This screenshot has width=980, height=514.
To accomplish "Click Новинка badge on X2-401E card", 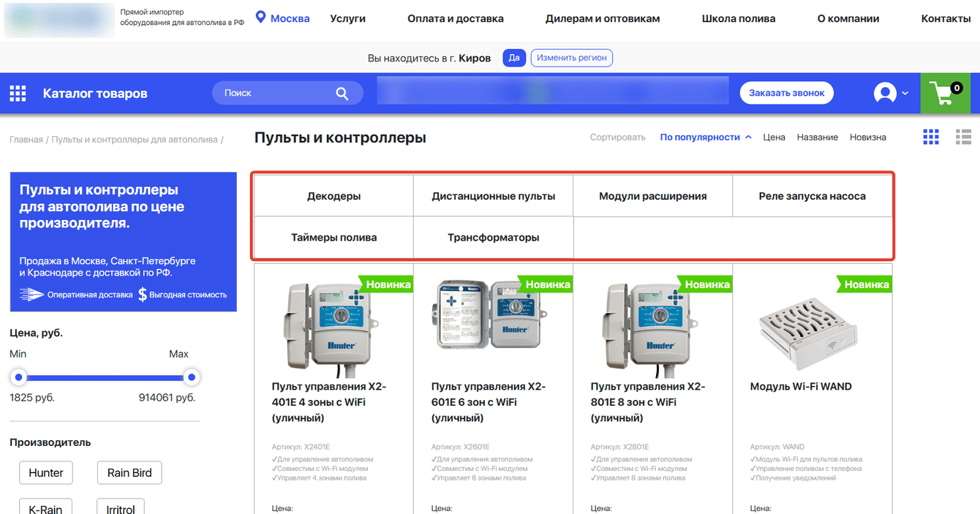I will pyautogui.click(x=385, y=284).
